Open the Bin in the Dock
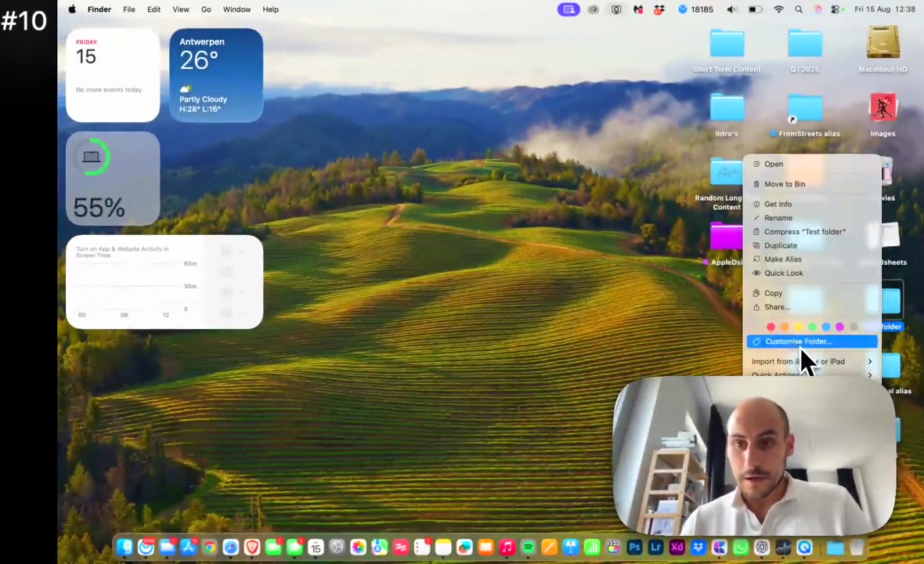 click(857, 548)
